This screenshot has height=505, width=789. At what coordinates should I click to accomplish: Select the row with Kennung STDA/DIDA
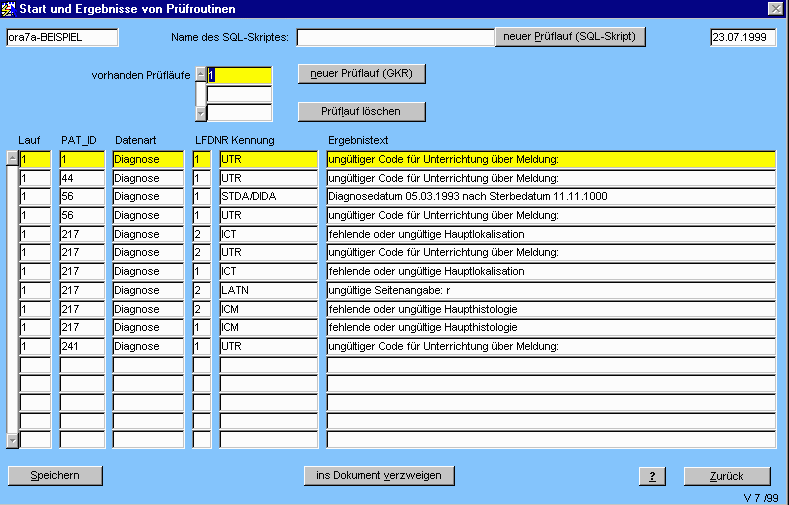point(268,197)
